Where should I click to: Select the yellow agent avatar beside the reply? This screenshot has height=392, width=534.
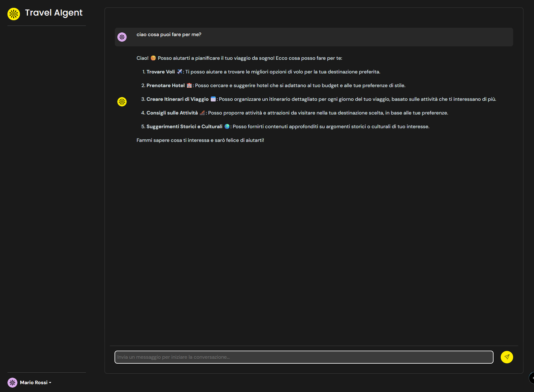point(122,101)
